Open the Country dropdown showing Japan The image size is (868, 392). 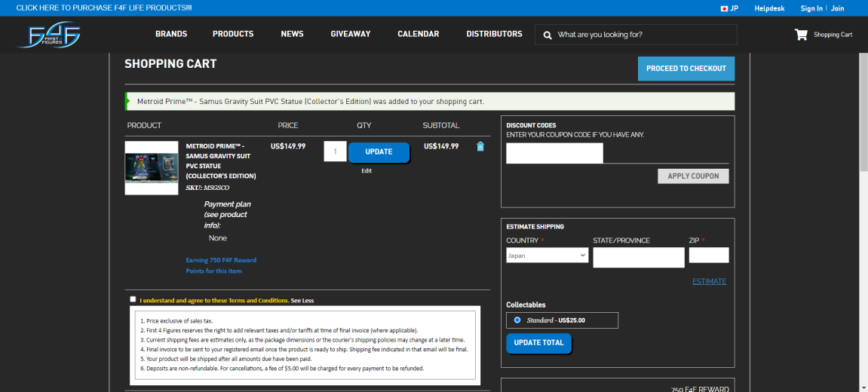click(547, 256)
